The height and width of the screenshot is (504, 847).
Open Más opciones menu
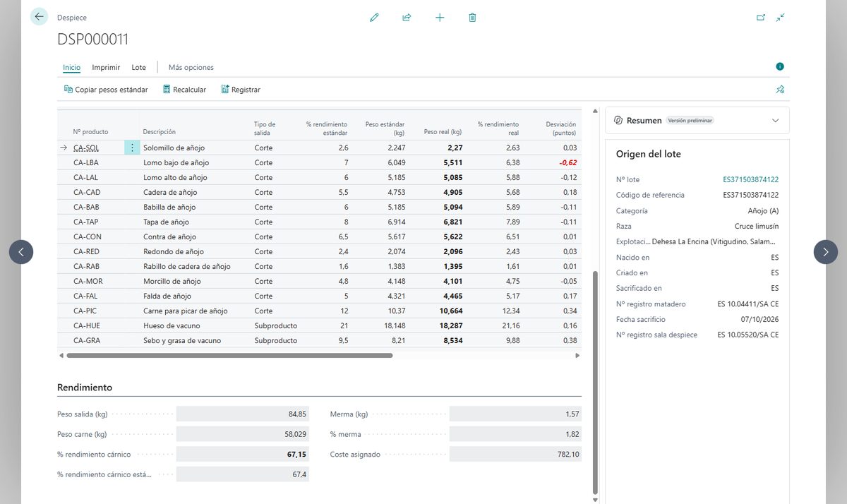coord(191,68)
